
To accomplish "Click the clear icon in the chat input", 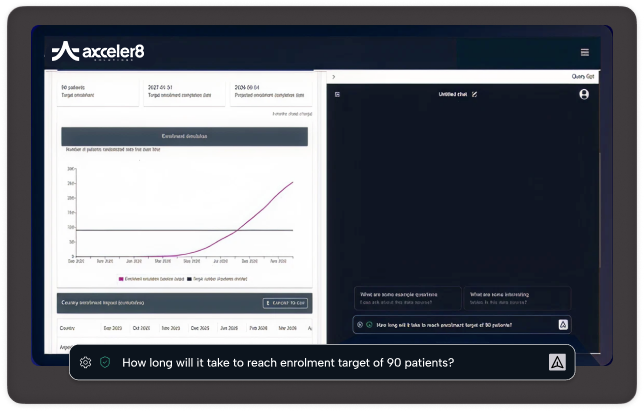I will 359,324.
